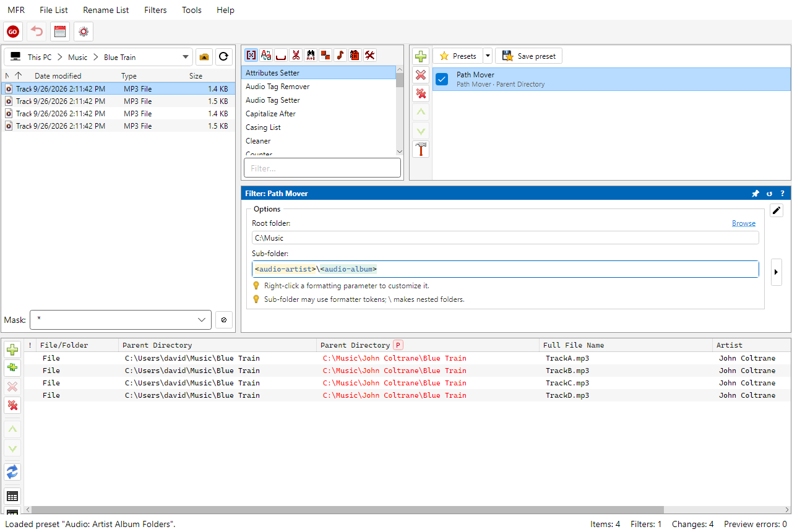The height and width of the screenshot is (532, 792).
Task: Select the TrackC.mp3 row in rename list
Action: pyautogui.click(x=408, y=383)
